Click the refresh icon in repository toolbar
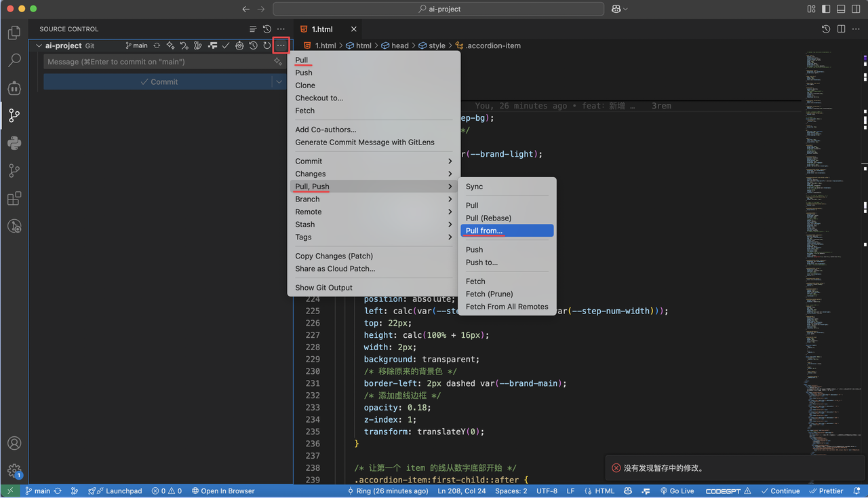This screenshot has width=868, height=498. (x=267, y=45)
